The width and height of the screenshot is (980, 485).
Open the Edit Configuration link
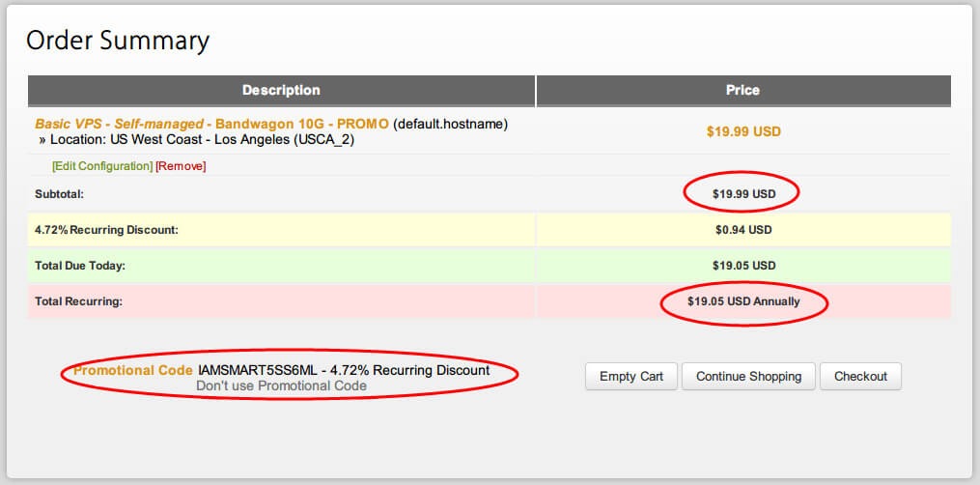101,166
